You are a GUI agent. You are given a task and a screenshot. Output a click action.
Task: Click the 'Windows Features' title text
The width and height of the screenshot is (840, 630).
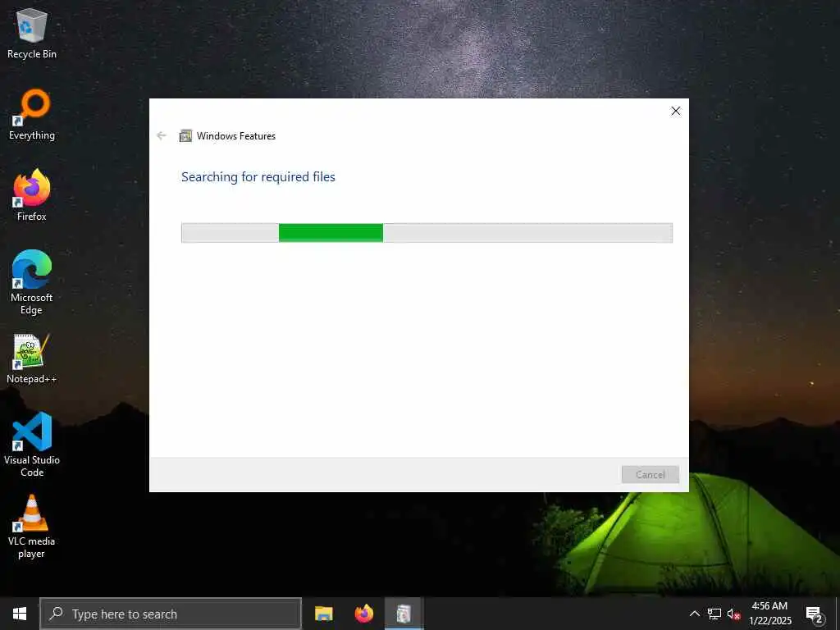click(235, 136)
